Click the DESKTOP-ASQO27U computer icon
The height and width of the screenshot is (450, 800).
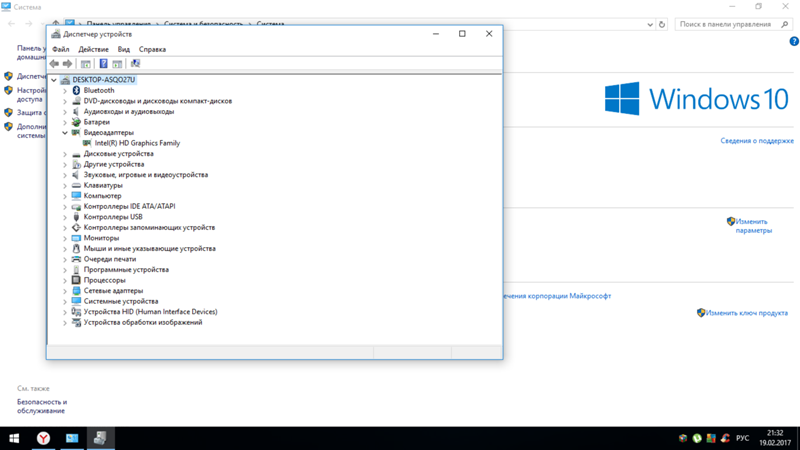tap(65, 80)
